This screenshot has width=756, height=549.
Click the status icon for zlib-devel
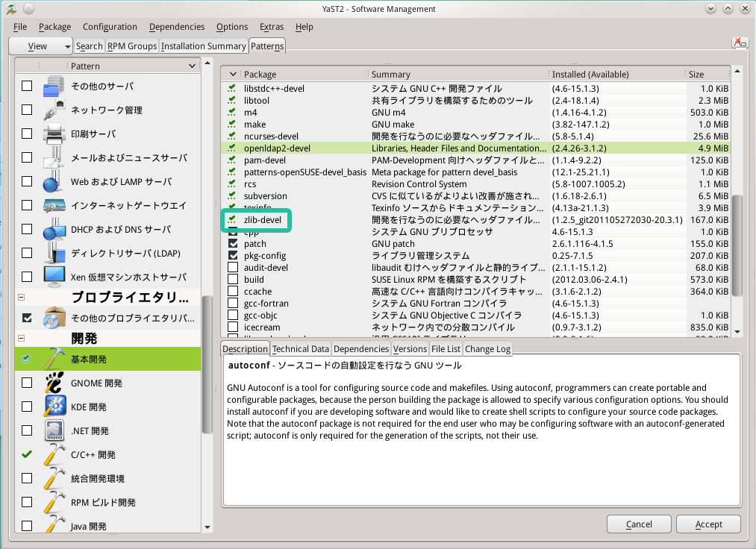[x=232, y=220]
